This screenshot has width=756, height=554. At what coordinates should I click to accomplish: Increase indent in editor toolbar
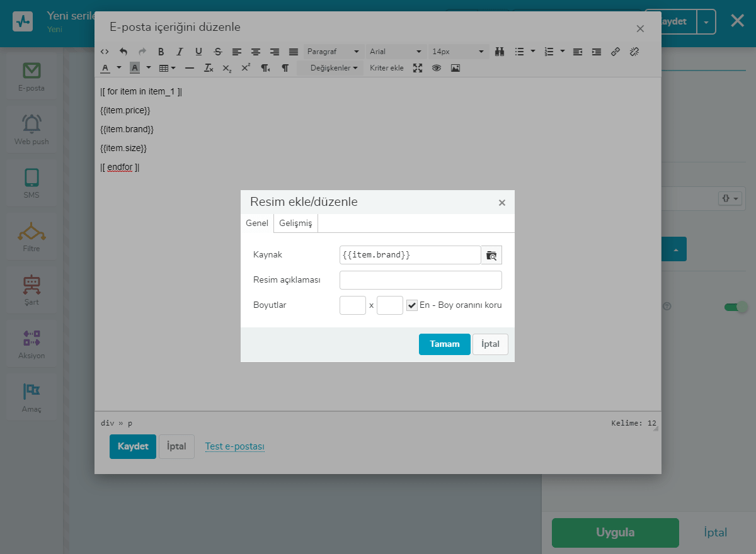(597, 52)
